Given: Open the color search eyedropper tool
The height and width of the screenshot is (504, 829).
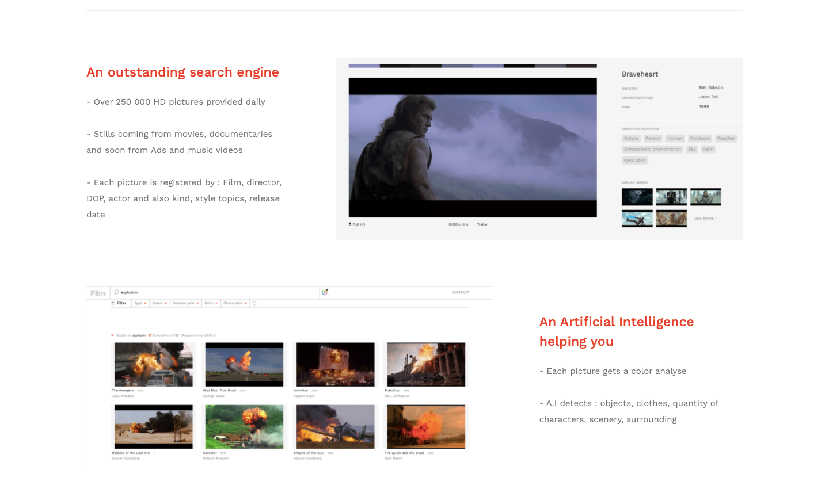Looking at the screenshot, I should point(325,292).
